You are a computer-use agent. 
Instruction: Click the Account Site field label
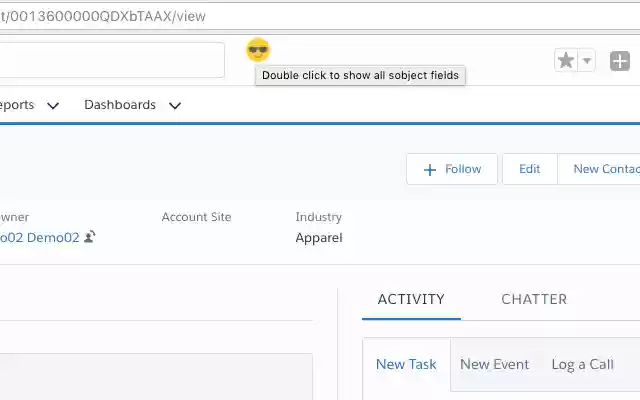(196, 217)
